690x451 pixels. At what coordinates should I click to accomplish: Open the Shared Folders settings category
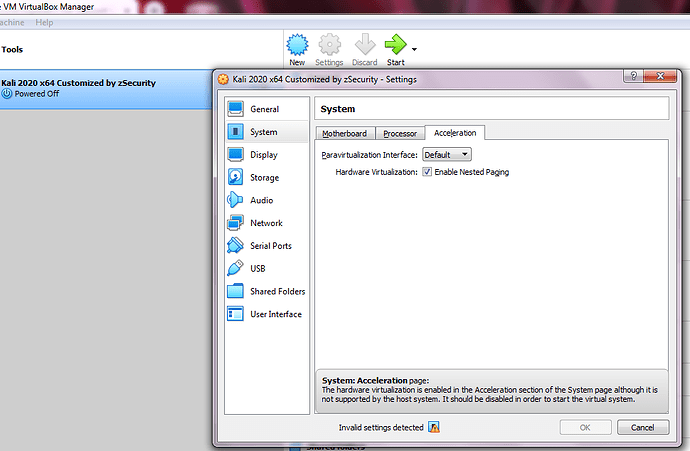pyautogui.click(x=277, y=291)
